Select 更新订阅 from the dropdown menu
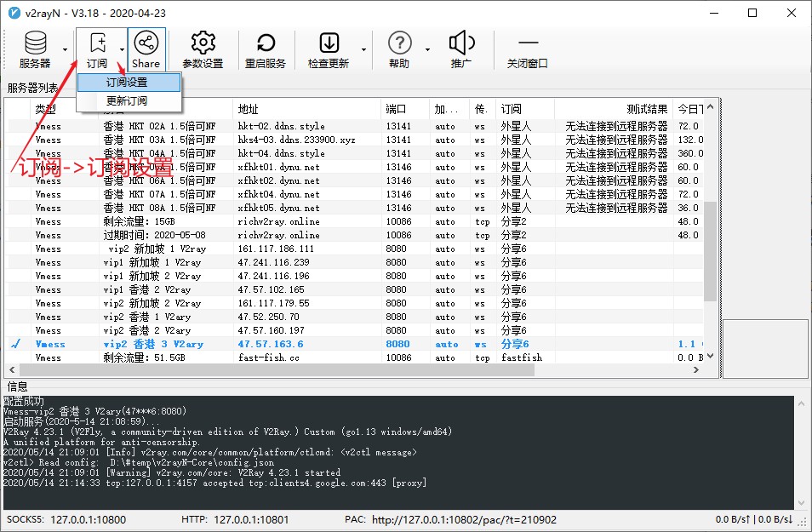The image size is (812, 532). point(127,100)
